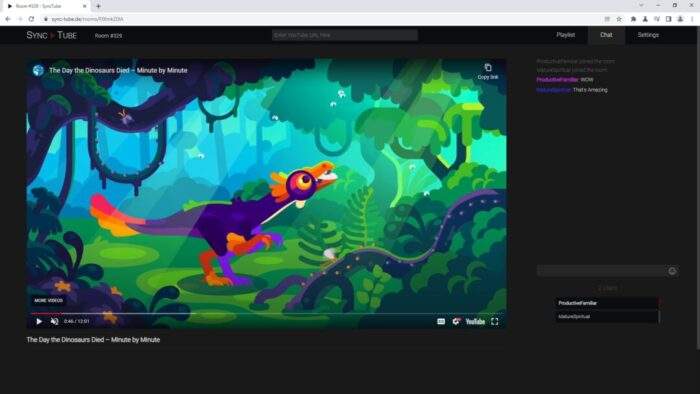
Task: Expand the tab search chevron
Action: click(641, 5)
